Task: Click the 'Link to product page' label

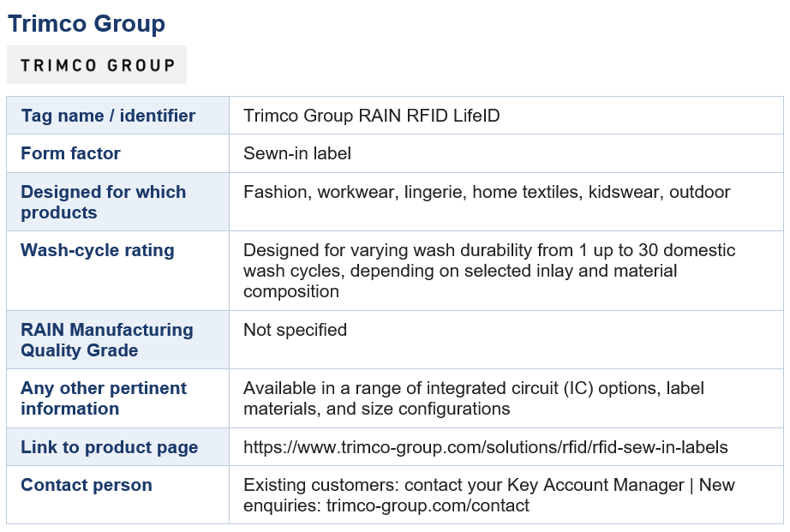Action: point(110,447)
